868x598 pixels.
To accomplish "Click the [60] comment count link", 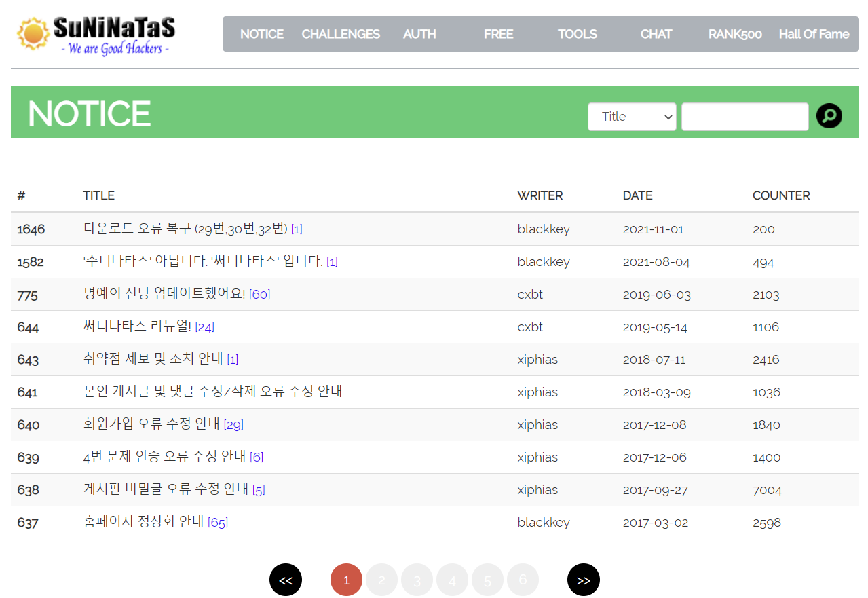I will tap(260, 295).
